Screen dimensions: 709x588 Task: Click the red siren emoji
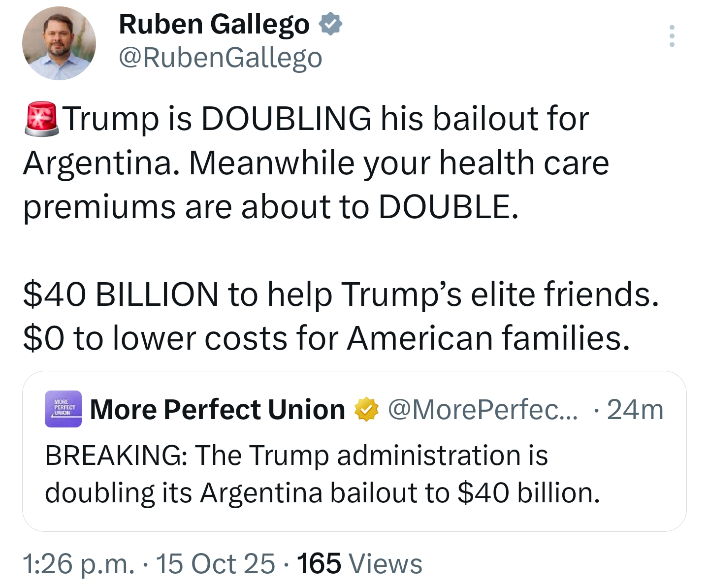coord(41,119)
